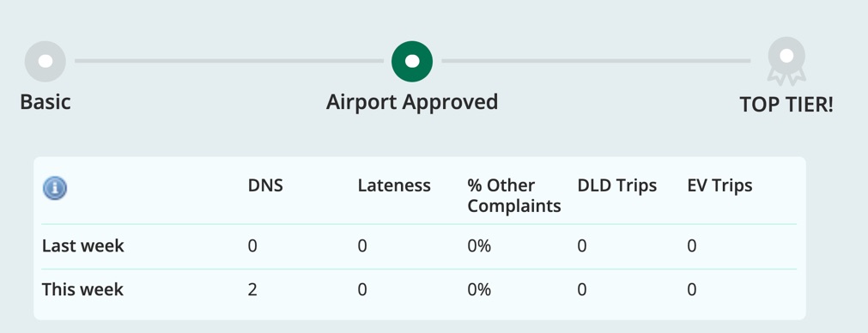Click the % Other Complaints header
The image size is (868, 333).
click(x=514, y=196)
